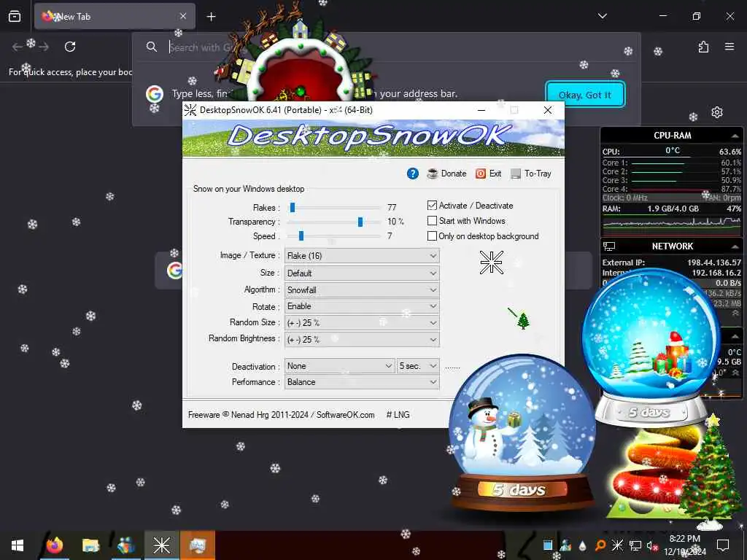Open the Image / Texture dropdown
The width and height of the screenshot is (747, 560).
(362, 256)
